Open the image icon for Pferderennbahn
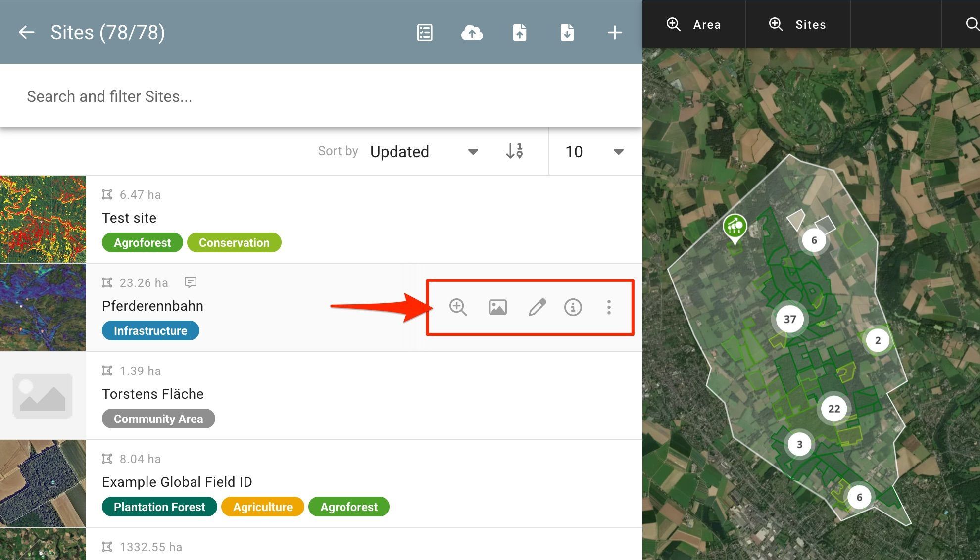 [497, 307]
